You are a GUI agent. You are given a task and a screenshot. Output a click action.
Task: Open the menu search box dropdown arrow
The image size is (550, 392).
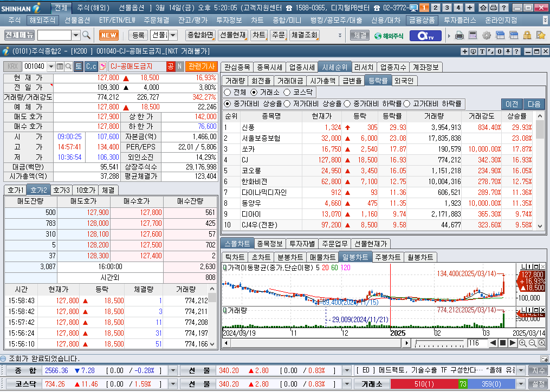(76, 35)
